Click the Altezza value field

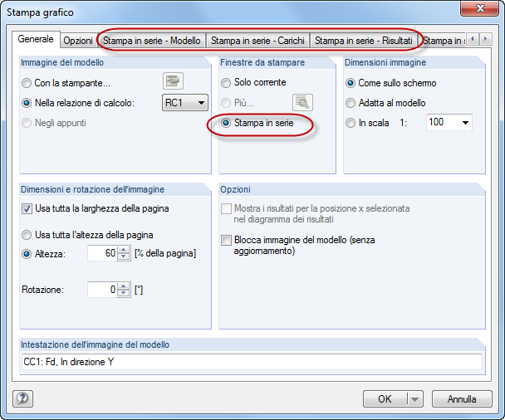[x=102, y=253]
